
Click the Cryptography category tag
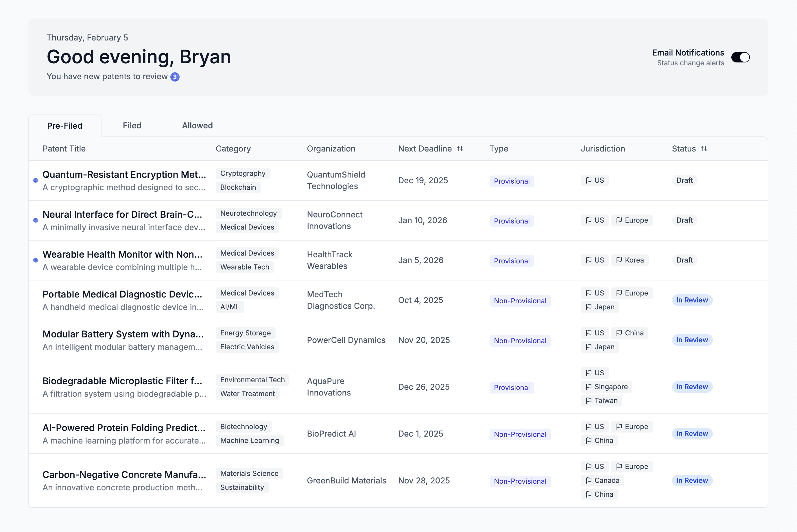tap(243, 173)
